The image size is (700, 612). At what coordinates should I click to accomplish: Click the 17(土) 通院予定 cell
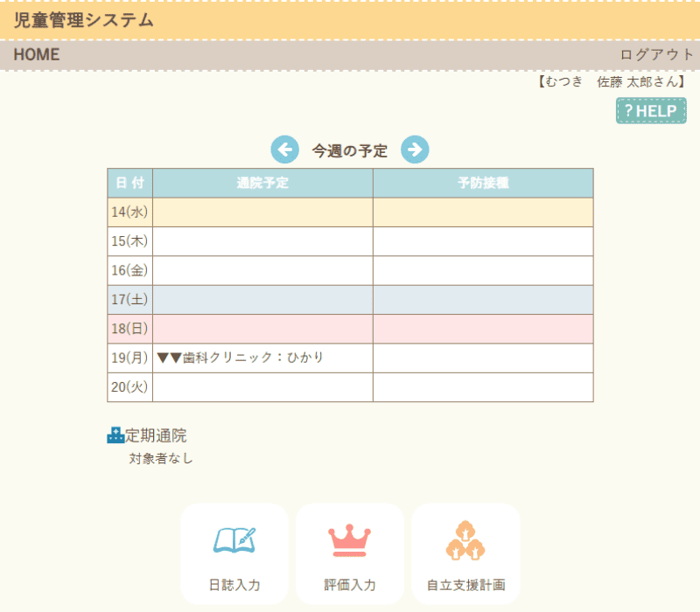pos(262,299)
